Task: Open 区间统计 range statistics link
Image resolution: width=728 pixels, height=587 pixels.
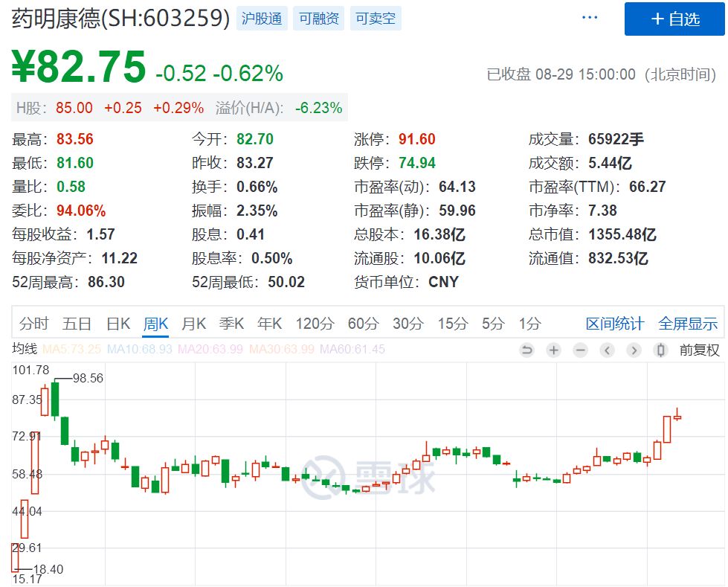Action: tap(615, 323)
